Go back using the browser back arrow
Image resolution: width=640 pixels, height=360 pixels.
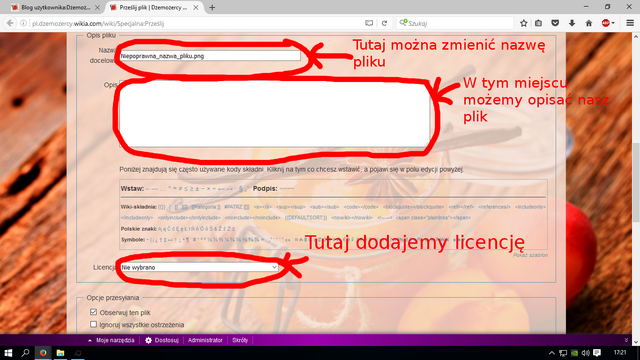pyautogui.click(x=10, y=23)
